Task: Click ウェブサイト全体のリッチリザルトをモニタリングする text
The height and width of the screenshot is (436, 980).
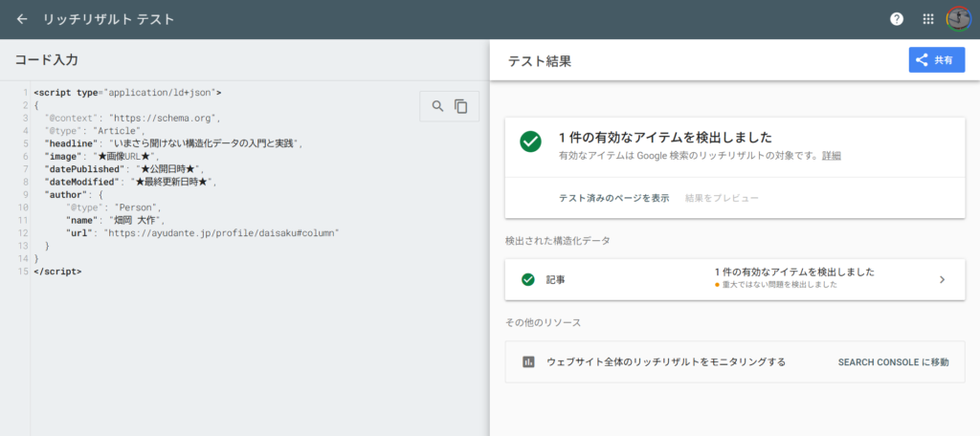Action: pyautogui.click(x=666, y=362)
